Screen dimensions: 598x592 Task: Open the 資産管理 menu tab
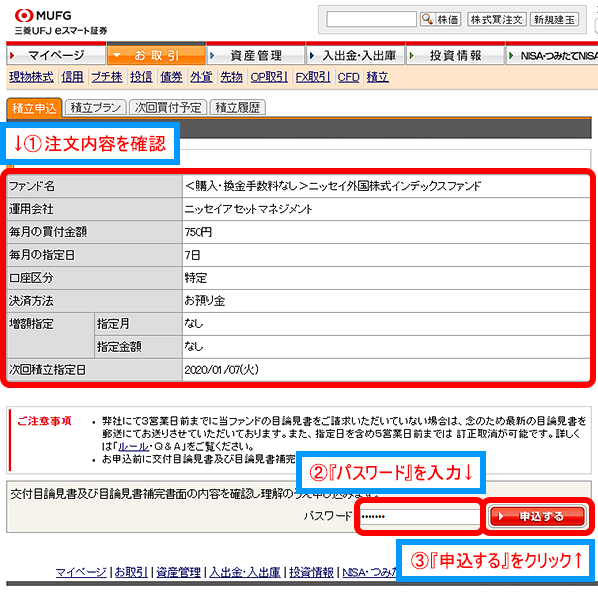click(x=256, y=55)
